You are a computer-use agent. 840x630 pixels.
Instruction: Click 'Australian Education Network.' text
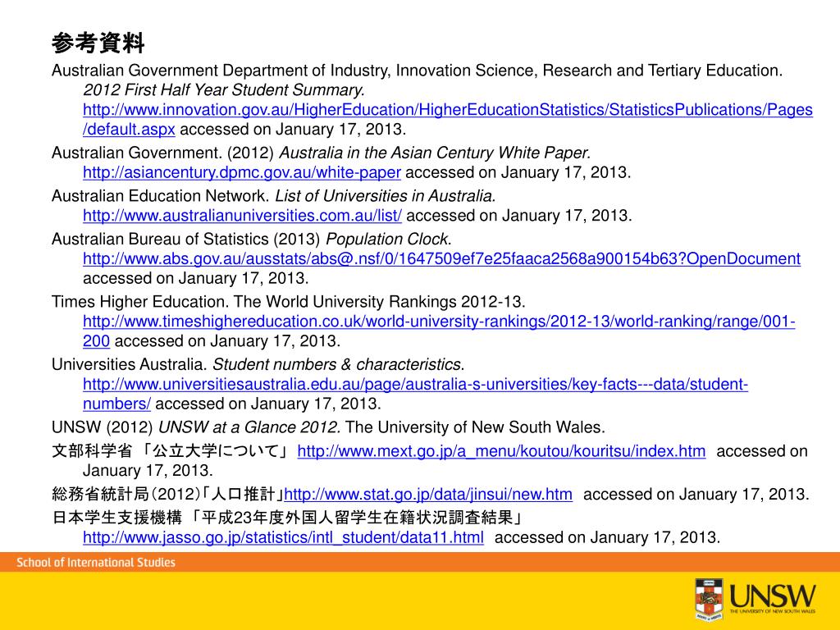[x=162, y=196]
